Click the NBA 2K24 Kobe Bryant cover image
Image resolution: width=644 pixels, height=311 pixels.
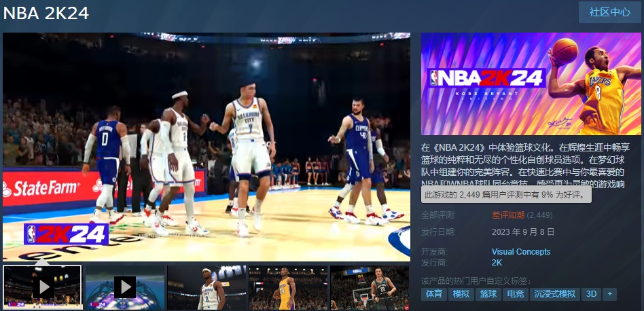tap(531, 84)
